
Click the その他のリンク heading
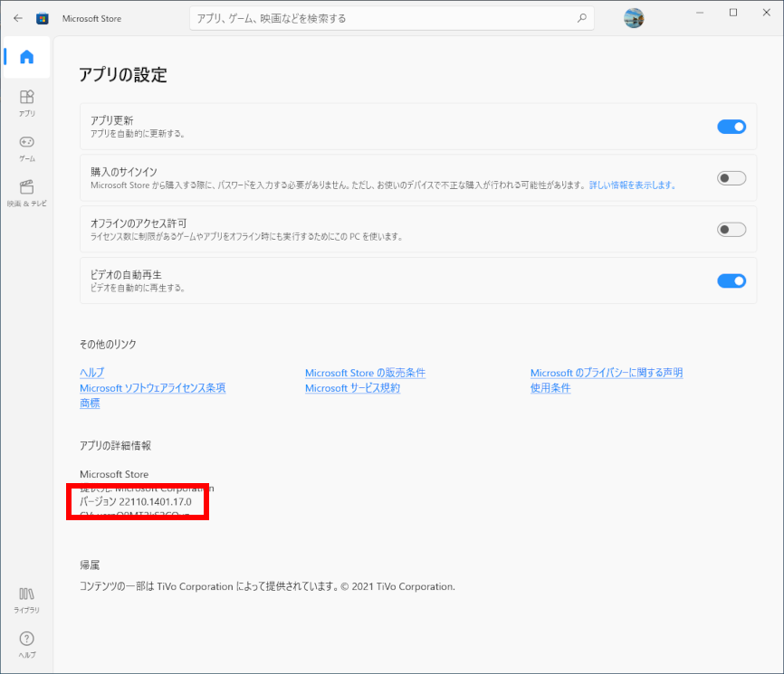click(108, 345)
